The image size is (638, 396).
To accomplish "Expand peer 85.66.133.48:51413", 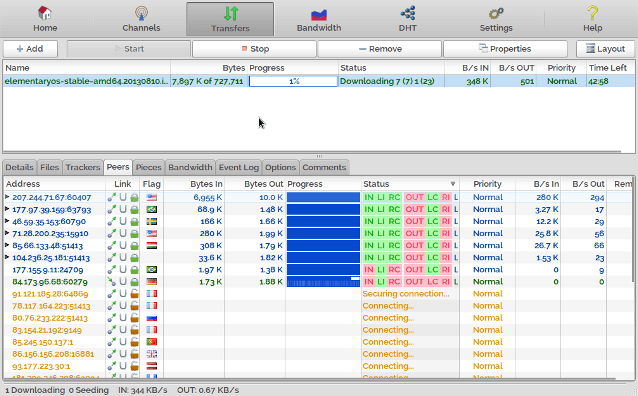I will point(7,245).
